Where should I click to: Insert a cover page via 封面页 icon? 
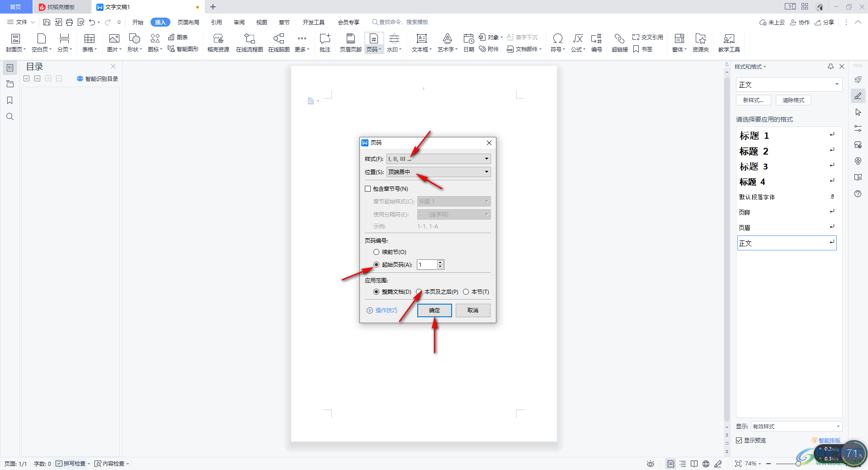(15, 43)
